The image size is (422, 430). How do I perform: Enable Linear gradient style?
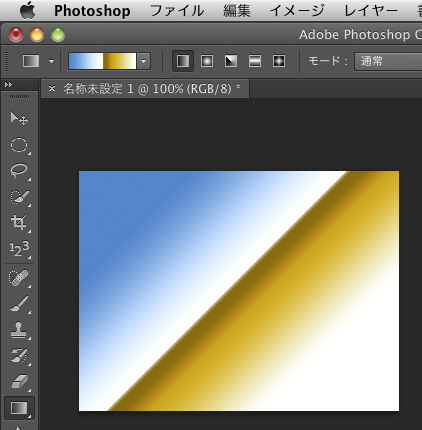183,61
